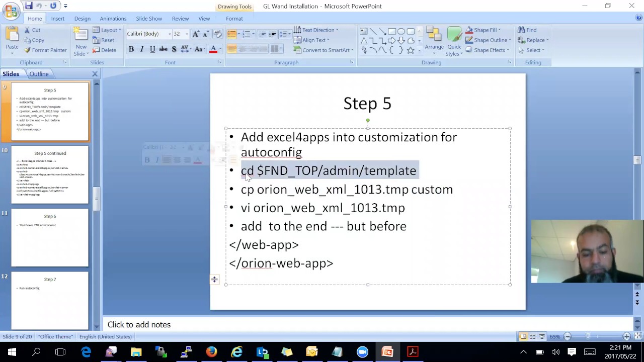
Task: Save the presentation from the quick access toolbar
Action: point(29,6)
